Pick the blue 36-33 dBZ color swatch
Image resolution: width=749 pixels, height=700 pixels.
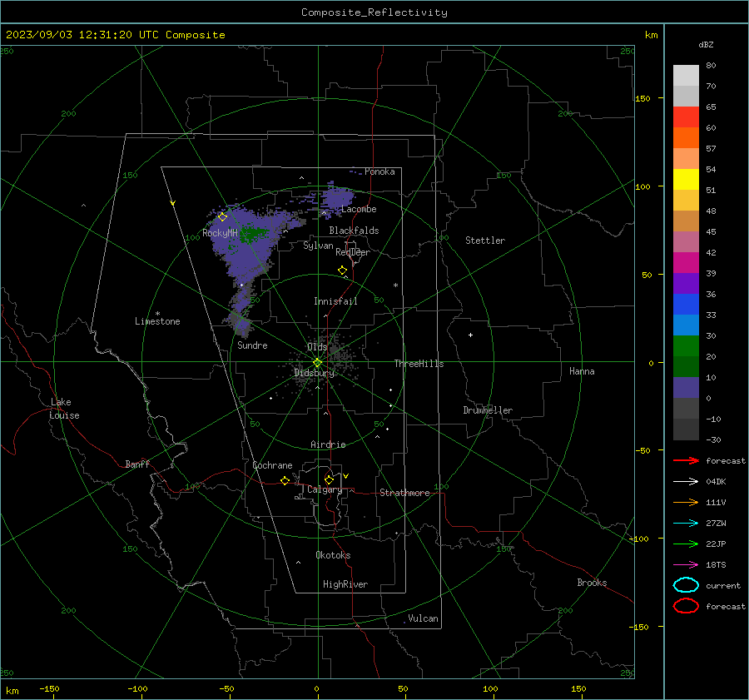[686, 305]
